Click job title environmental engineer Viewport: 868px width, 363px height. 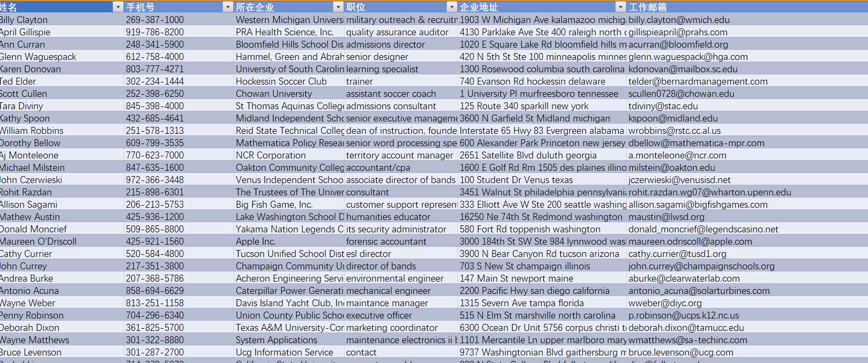click(x=395, y=278)
